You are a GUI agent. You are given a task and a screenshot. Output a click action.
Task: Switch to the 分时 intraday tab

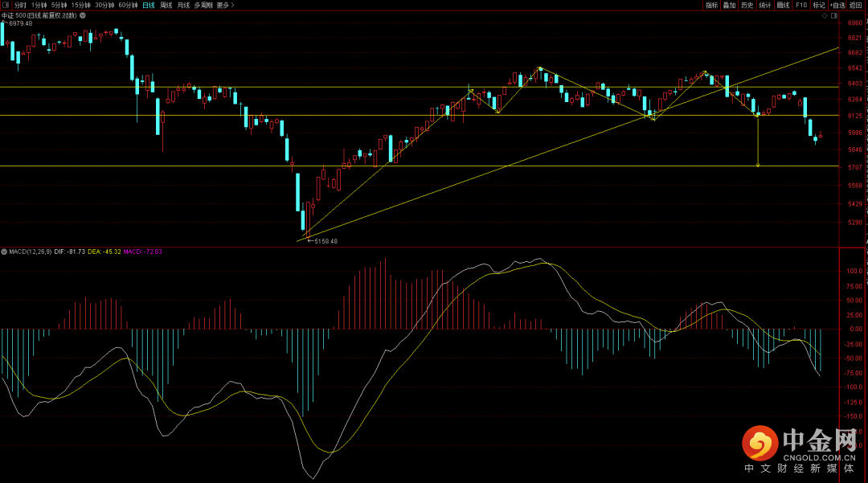20,5
